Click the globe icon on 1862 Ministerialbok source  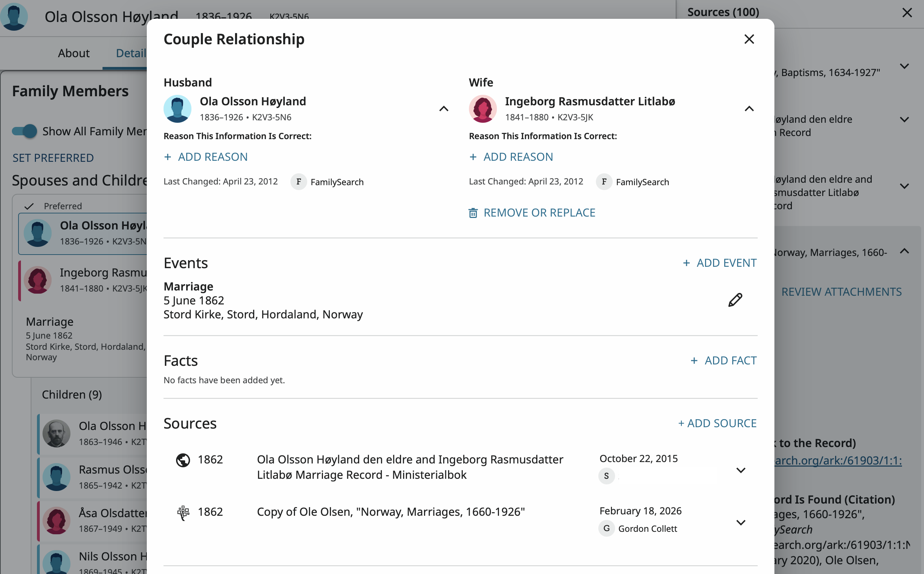tap(183, 460)
